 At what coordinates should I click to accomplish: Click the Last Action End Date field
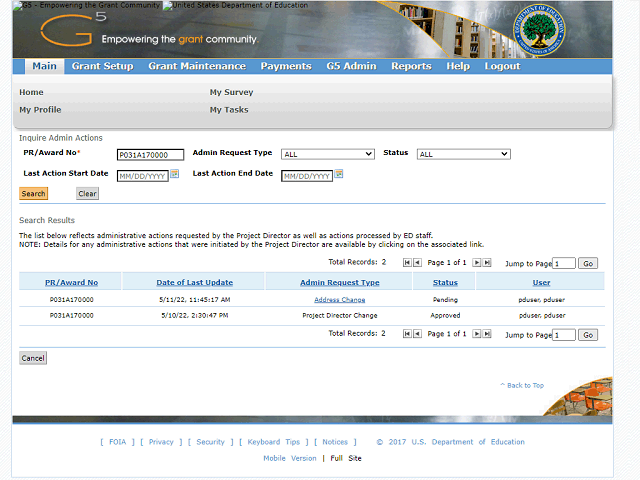[307, 176]
